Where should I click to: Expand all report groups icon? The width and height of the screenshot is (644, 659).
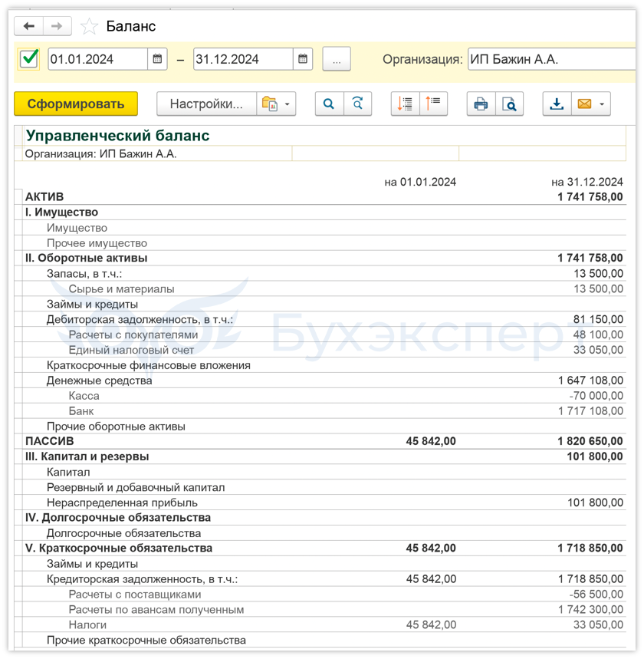(x=405, y=104)
